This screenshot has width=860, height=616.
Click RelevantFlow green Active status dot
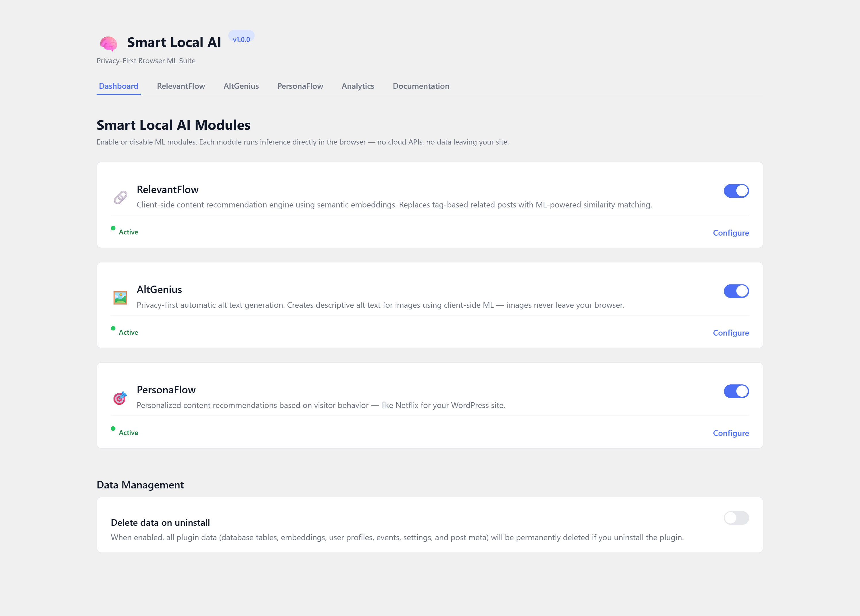click(113, 228)
